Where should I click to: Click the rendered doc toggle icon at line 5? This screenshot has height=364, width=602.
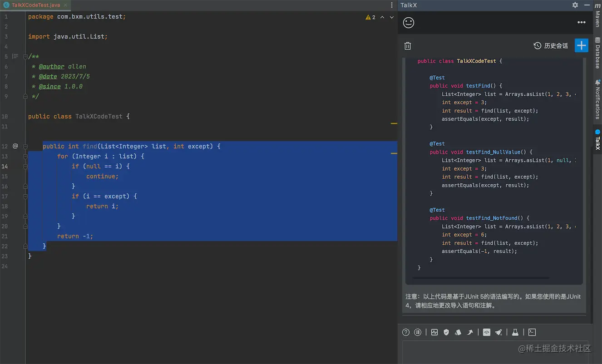coord(15,56)
